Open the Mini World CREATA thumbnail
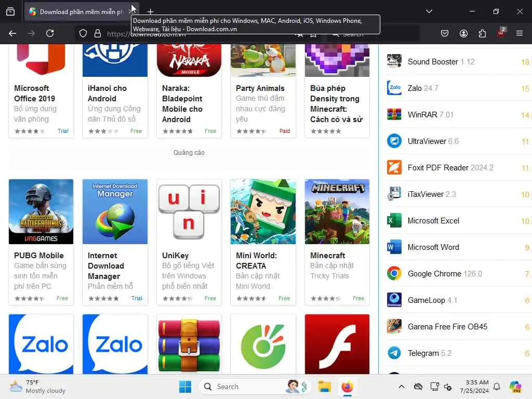Image resolution: width=532 pixels, height=399 pixels. [263, 212]
